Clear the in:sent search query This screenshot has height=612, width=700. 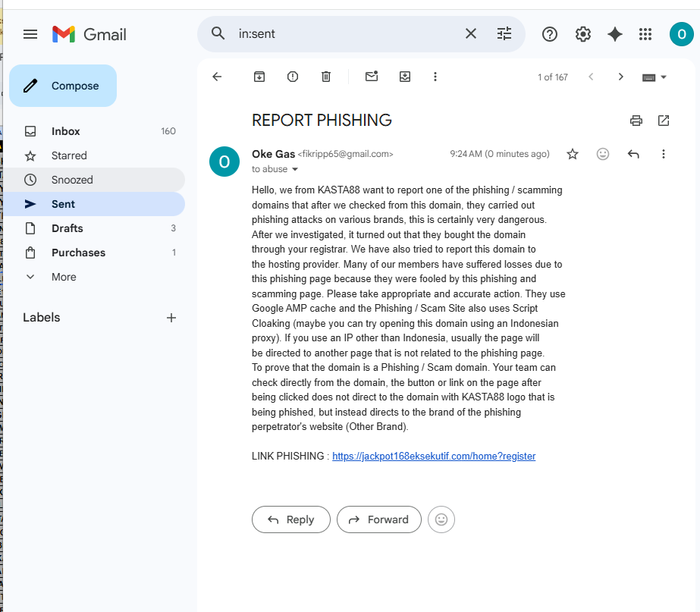(470, 33)
